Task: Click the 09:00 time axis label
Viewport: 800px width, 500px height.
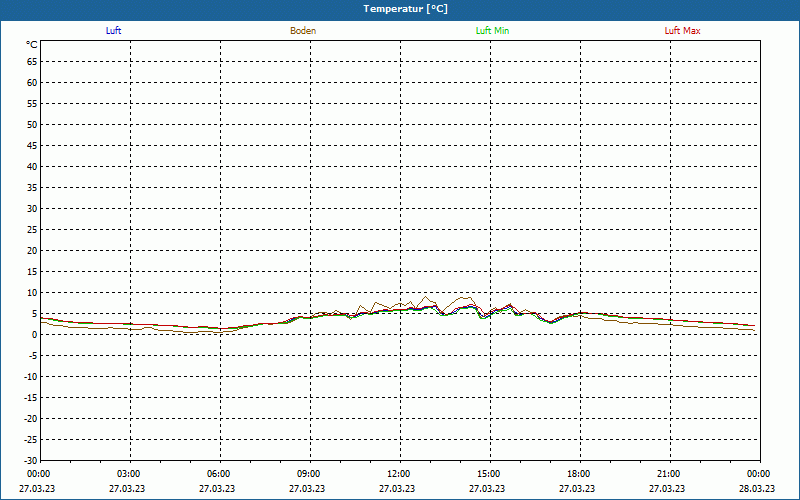Action: click(308, 474)
